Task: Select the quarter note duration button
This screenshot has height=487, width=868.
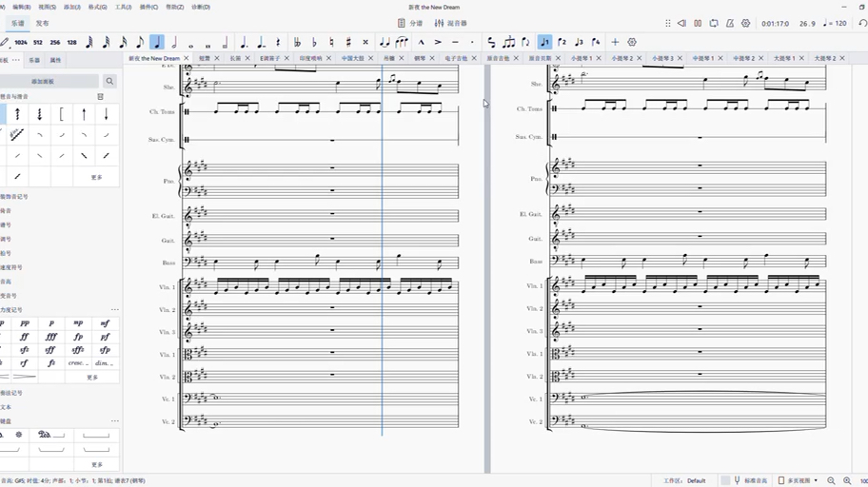Action: click(x=157, y=42)
